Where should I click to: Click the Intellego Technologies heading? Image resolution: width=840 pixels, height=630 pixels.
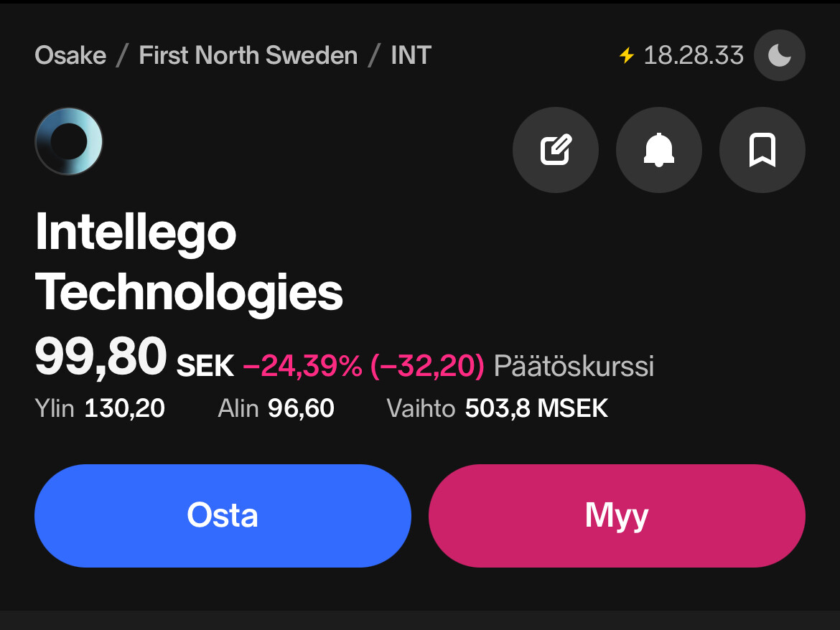pos(189,263)
